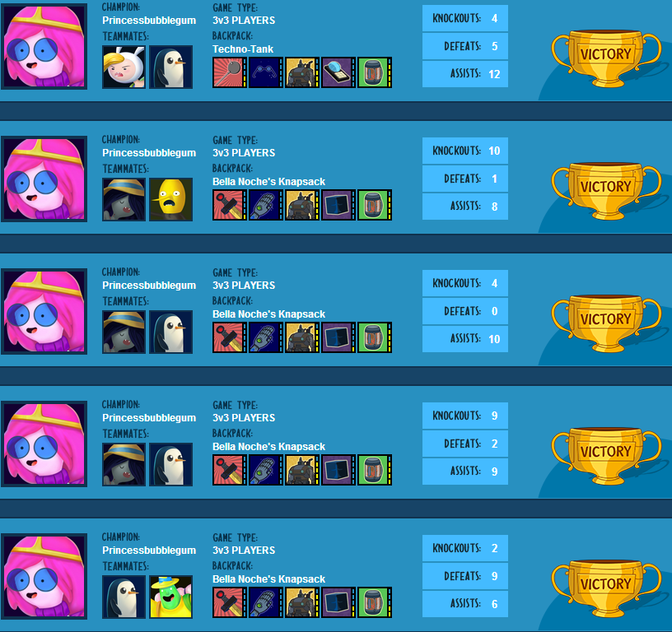Select Lemongrab teammate portrait in second match
Image resolution: width=672 pixels, height=632 pixels.
pyautogui.click(x=171, y=199)
